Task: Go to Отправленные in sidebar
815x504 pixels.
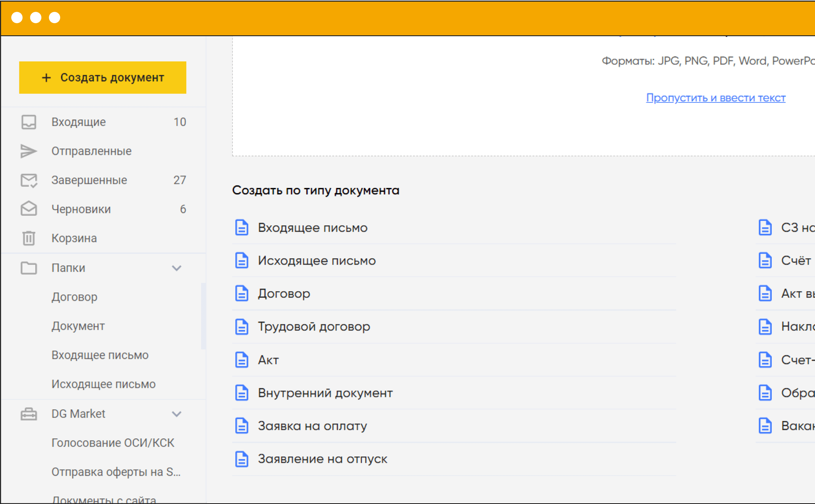Action: coord(91,151)
